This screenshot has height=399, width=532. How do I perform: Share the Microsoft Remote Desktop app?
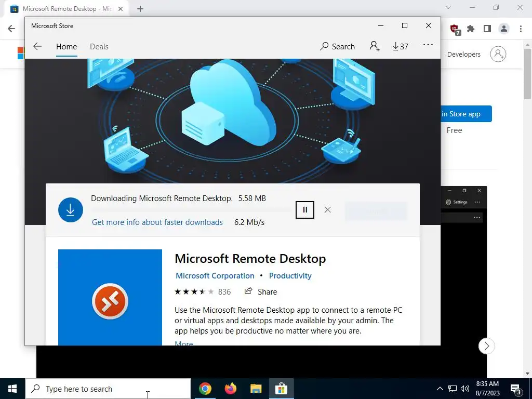[261, 291]
